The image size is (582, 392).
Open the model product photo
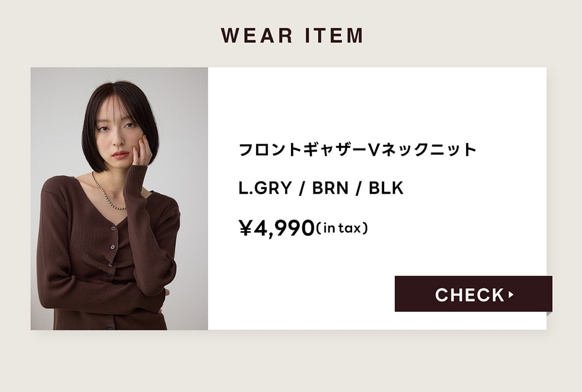(119, 198)
